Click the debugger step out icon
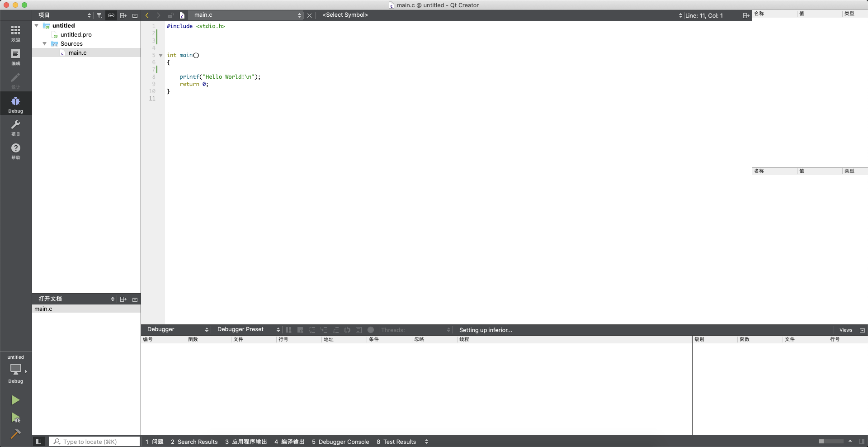 (335, 330)
